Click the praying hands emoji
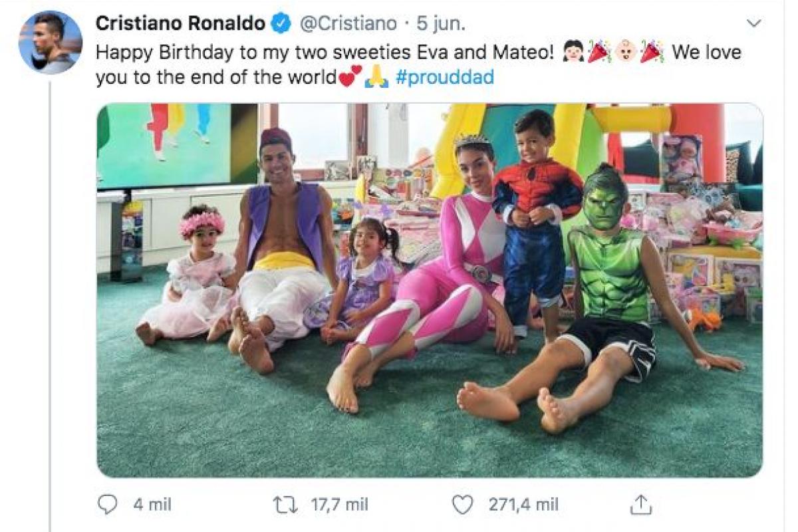This screenshot has width=798, height=532. coord(377,78)
